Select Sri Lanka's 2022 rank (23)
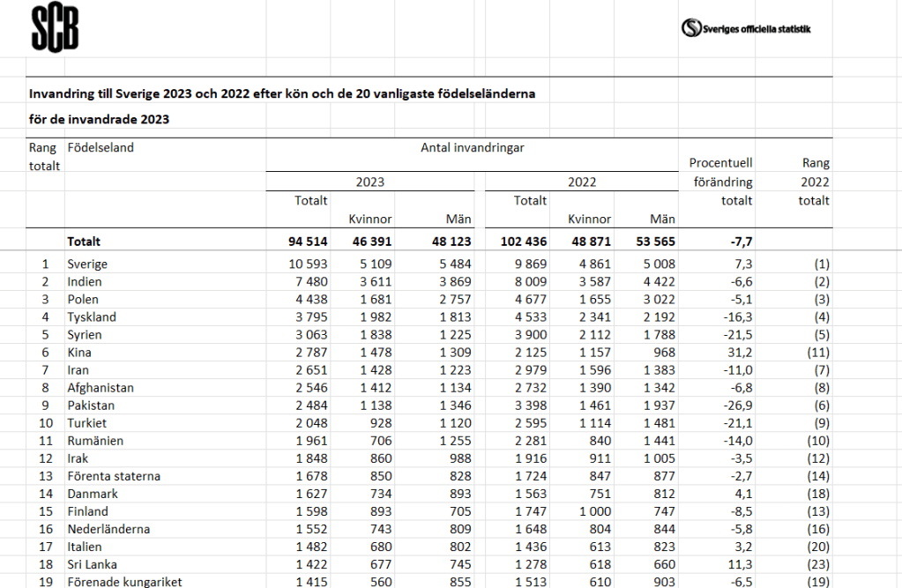The image size is (902, 588). 816,564
